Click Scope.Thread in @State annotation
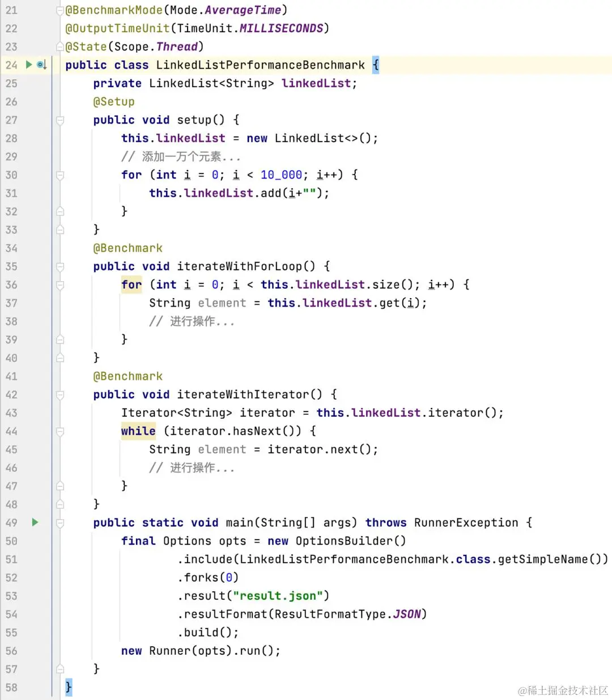 click(x=156, y=46)
